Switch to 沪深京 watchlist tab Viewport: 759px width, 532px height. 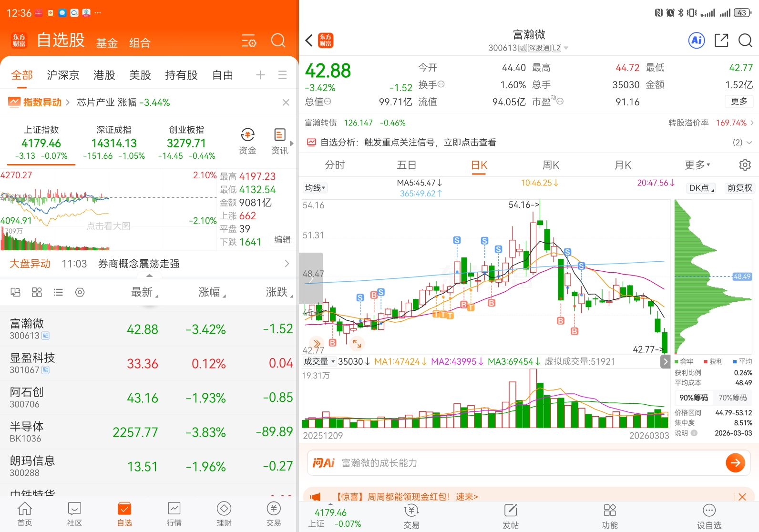(x=63, y=75)
